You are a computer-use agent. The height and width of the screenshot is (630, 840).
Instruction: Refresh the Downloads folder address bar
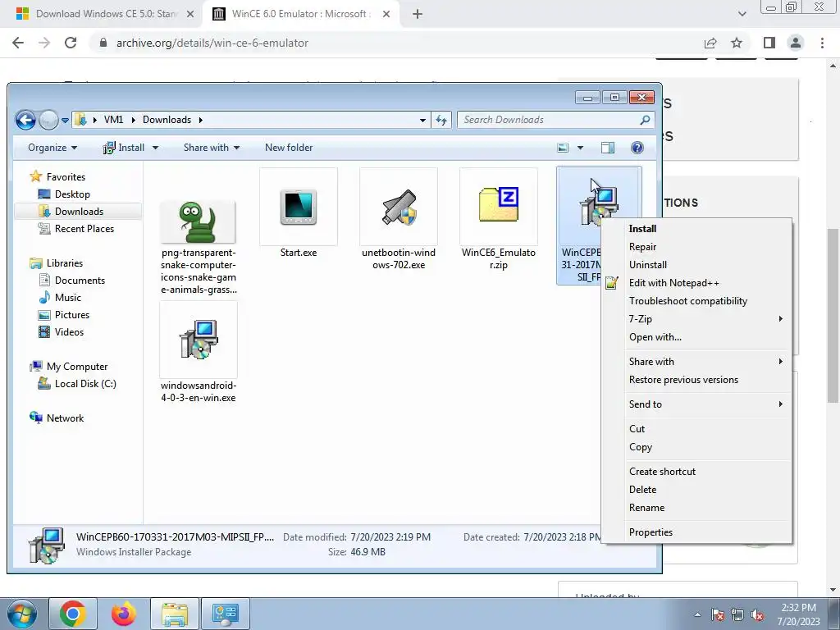click(x=441, y=120)
